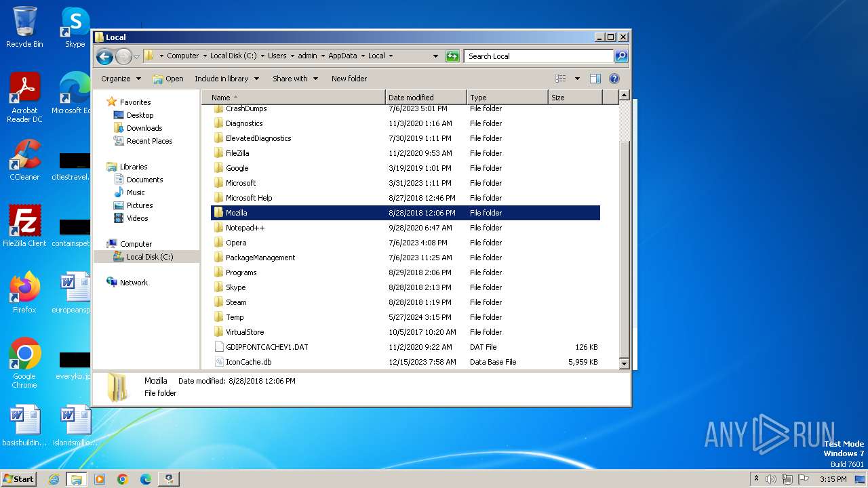
Task: Select Desktop under Favorites
Action: click(x=140, y=115)
